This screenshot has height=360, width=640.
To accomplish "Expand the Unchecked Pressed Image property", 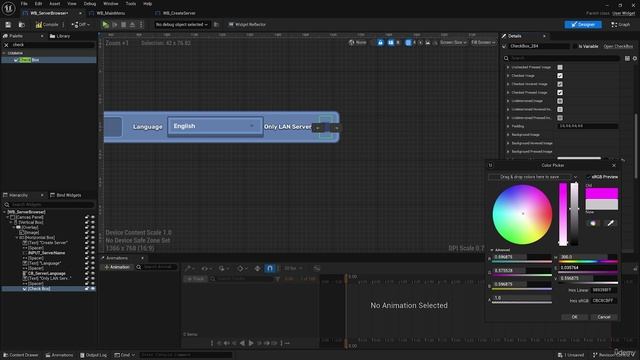I will pyautogui.click(x=508, y=67).
